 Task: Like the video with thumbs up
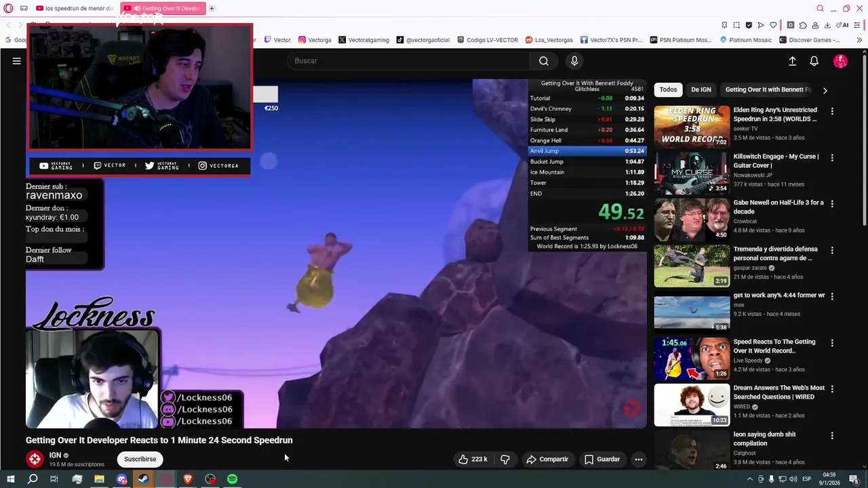click(x=473, y=459)
